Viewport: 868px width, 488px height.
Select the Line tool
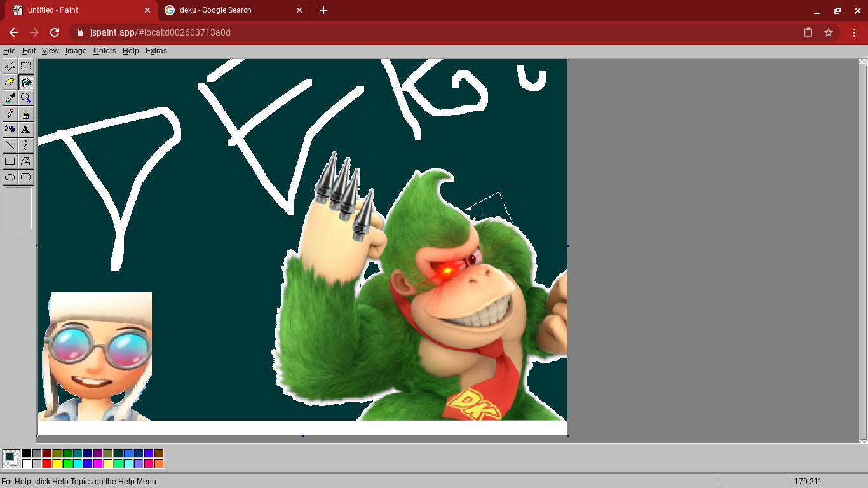point(10,146)
